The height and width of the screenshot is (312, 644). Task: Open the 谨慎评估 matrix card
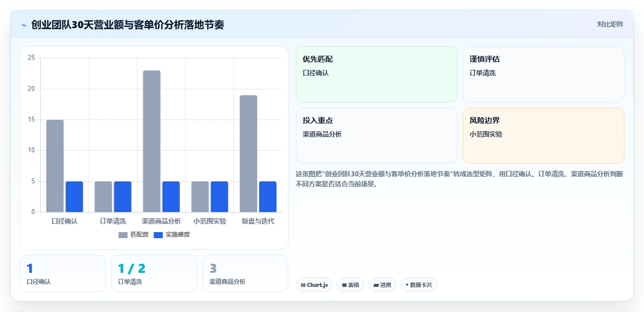544,74
